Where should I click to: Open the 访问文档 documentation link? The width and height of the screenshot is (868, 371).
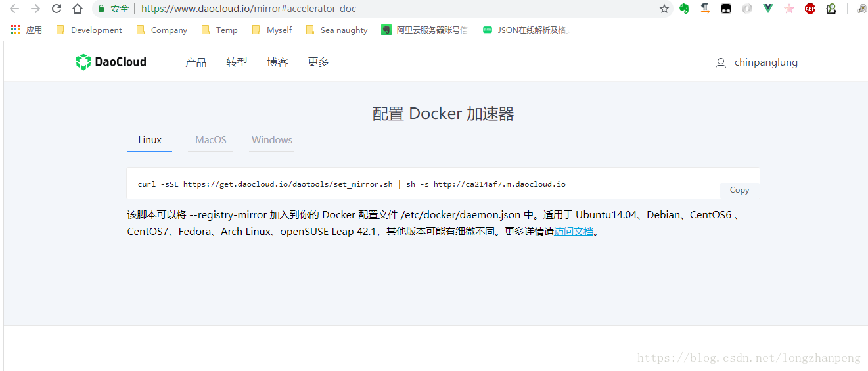coord(574,232)
